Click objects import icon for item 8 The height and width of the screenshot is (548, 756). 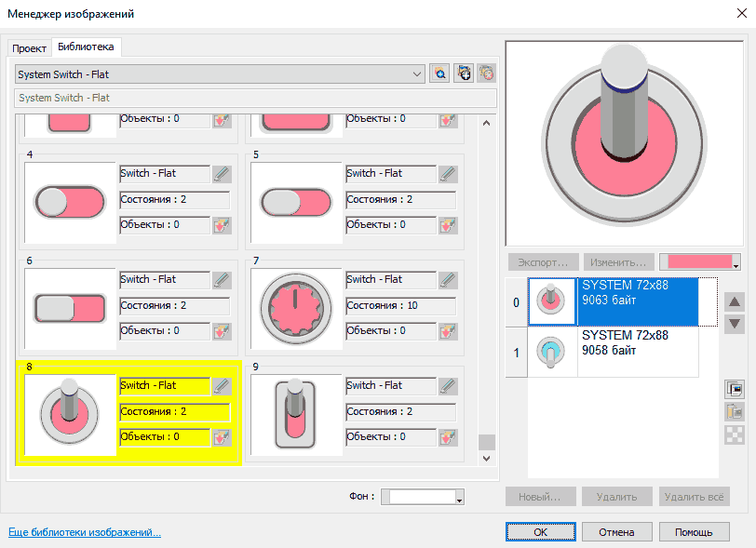coord(222,437)
